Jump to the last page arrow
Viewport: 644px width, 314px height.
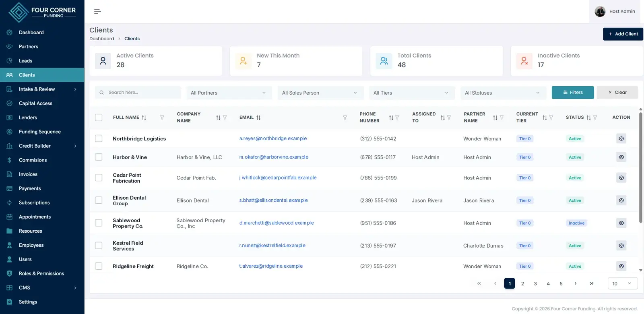click(591, 283)
